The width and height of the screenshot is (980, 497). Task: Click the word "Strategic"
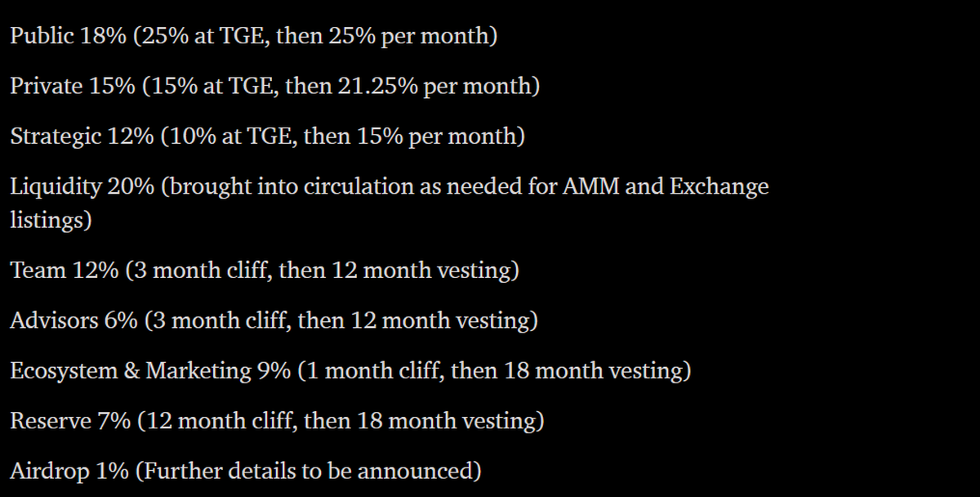(x=56, y=136)
